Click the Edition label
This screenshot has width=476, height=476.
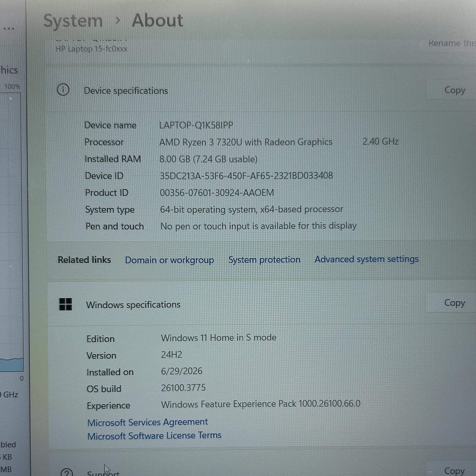(x=101, y=339)
